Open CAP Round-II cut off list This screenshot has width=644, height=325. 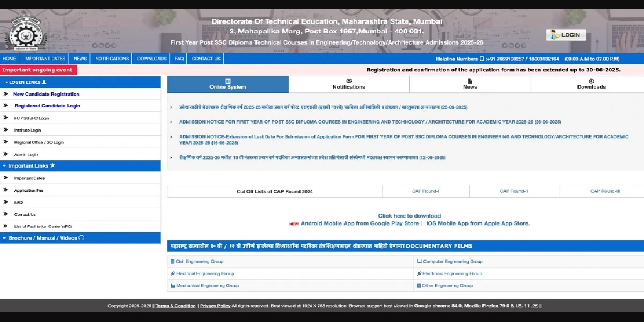point(514,191)
